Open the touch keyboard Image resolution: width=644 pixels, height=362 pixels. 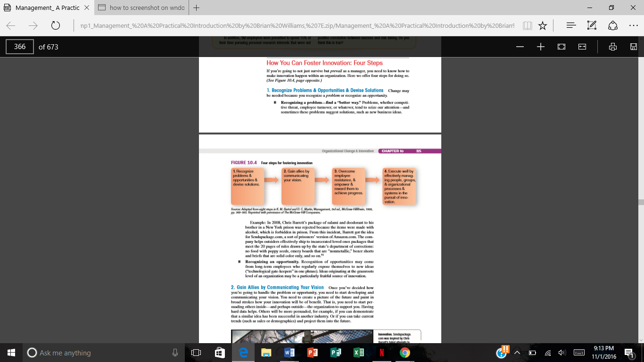579,353
